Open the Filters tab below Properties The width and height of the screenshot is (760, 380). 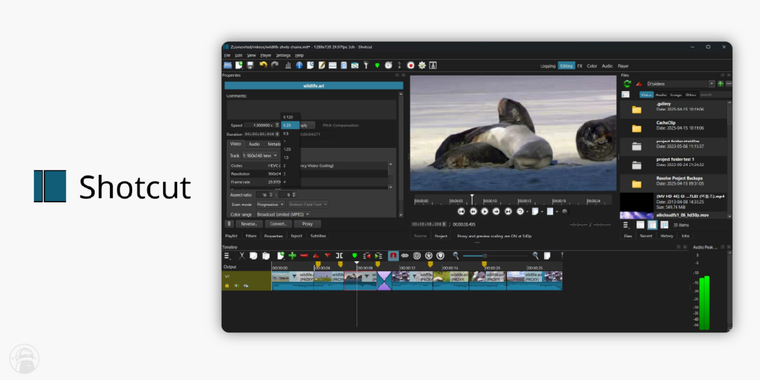coord(251,236)
